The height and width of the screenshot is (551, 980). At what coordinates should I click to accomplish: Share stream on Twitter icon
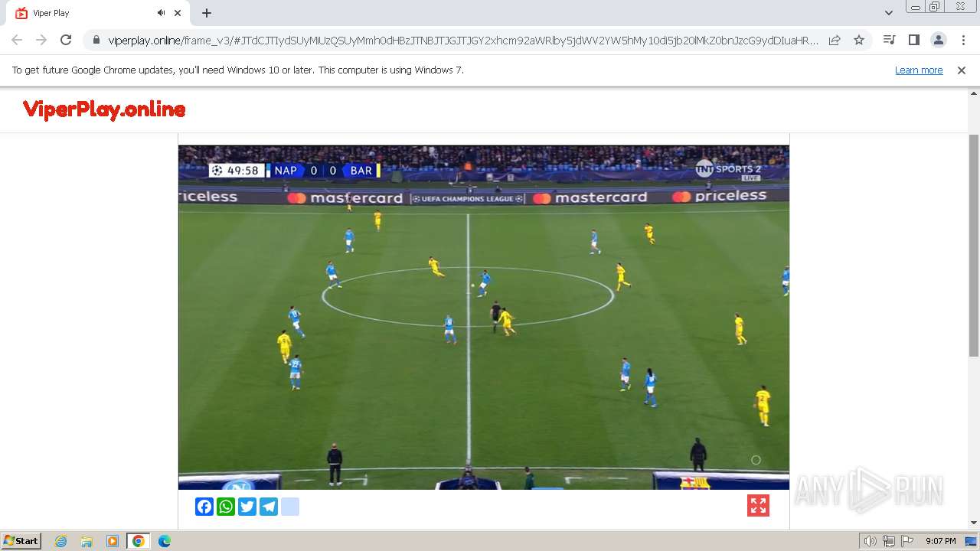(247, 507)
